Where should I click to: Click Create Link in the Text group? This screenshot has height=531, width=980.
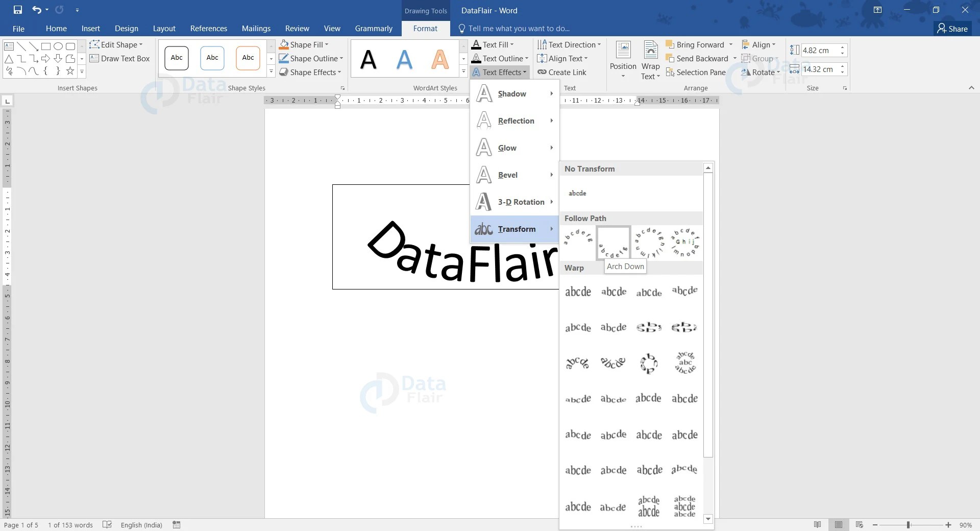click(x=562, y=72)
